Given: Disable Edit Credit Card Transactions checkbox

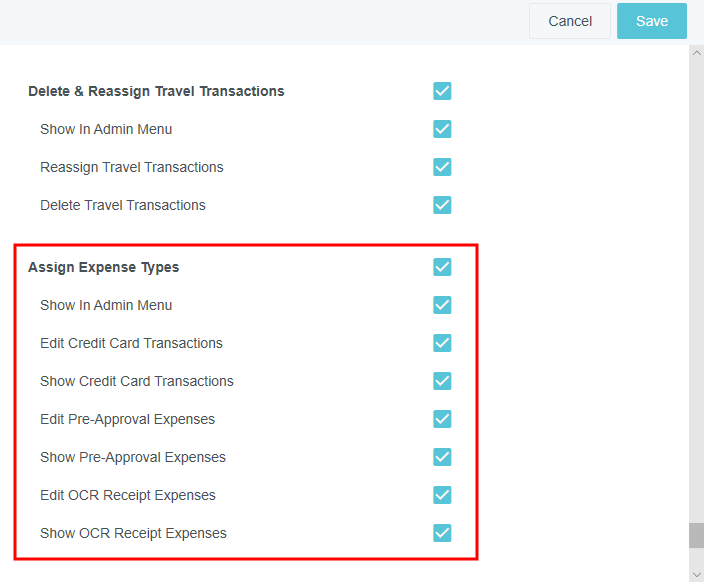Looking at the screenshot, I should [x=442, y=343].
